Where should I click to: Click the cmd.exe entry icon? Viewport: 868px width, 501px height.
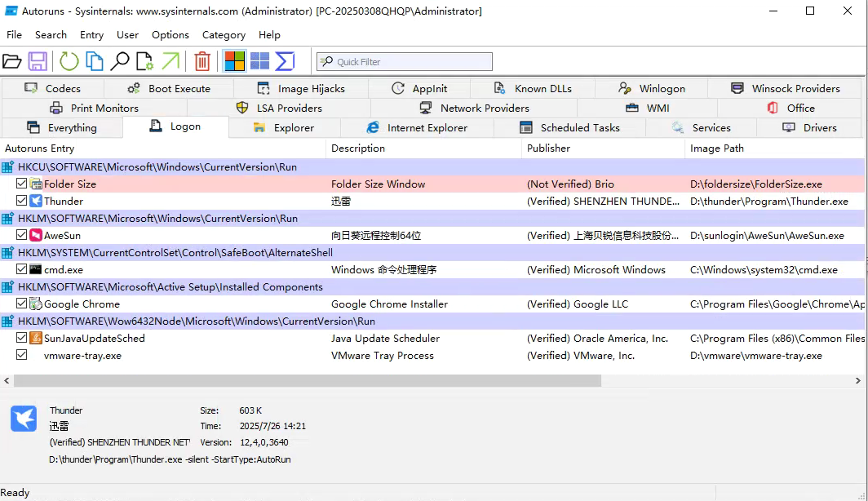tap(36, 269)
